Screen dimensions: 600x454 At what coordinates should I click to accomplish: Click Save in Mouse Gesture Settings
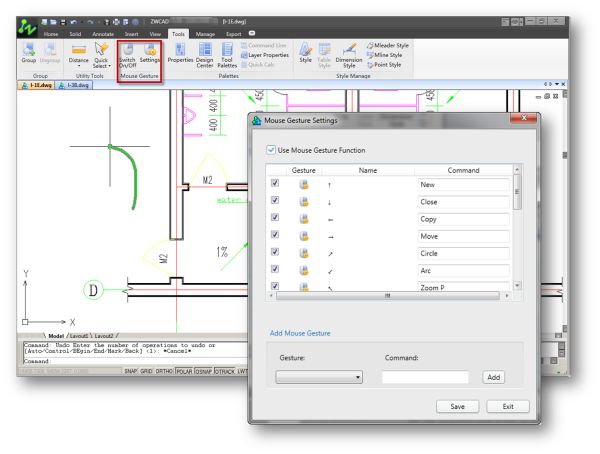coord(457,407)
